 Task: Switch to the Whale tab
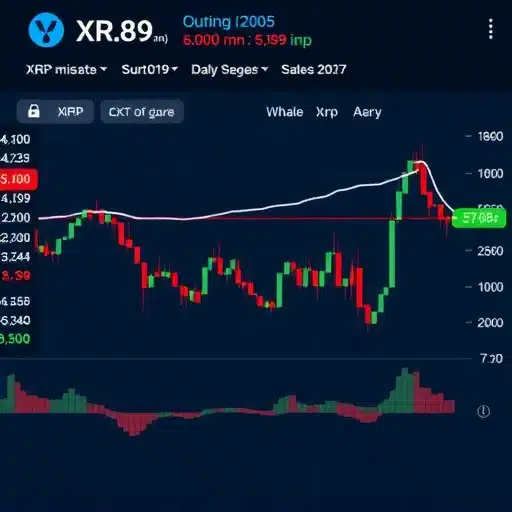pos(285,112)
